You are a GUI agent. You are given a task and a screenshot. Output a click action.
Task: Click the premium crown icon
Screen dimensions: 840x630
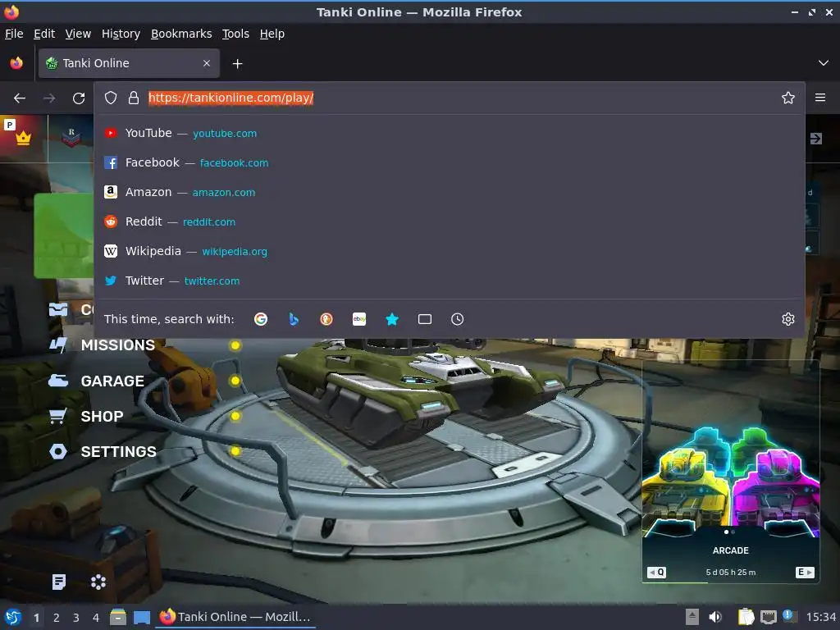23,138
